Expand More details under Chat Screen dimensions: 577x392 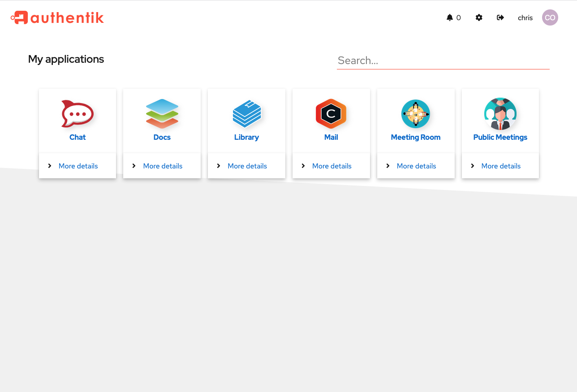(78, 166)
